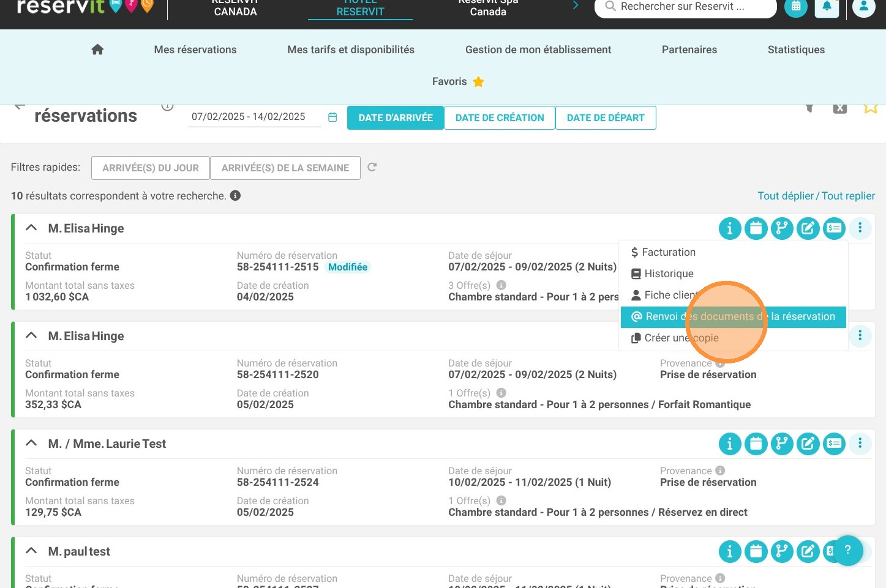This screenshot has height=588, width=886.
Task: Click branch icon for Laurie Test reservation
Action: (782, 444)
